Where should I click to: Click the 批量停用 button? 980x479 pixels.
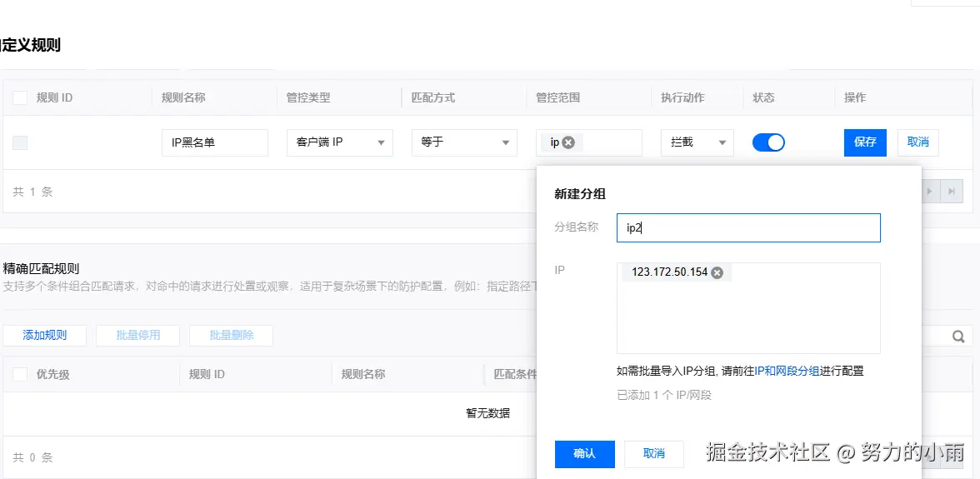click(138, 336)
